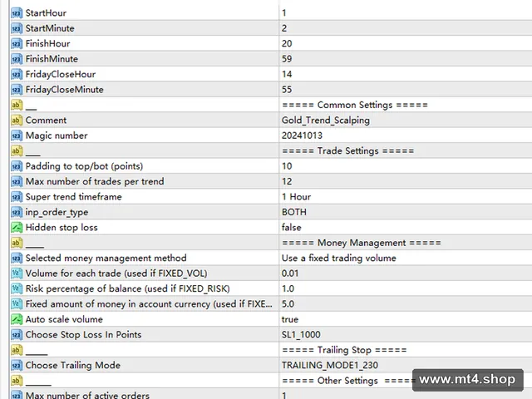532x399 pixels.
Task: Click the integer icon beside StartHour
Action: coord(17,13)
